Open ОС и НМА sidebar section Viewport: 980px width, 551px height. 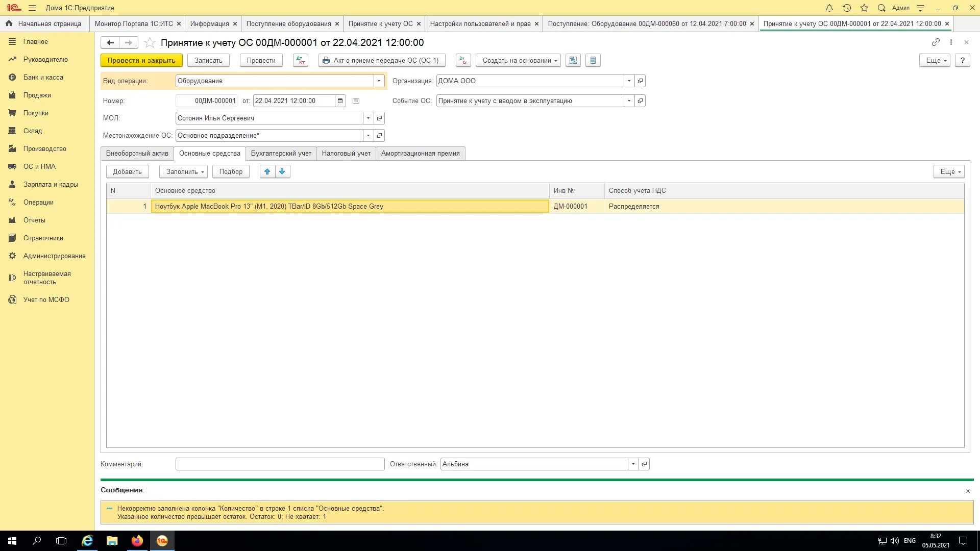(39, 167)
